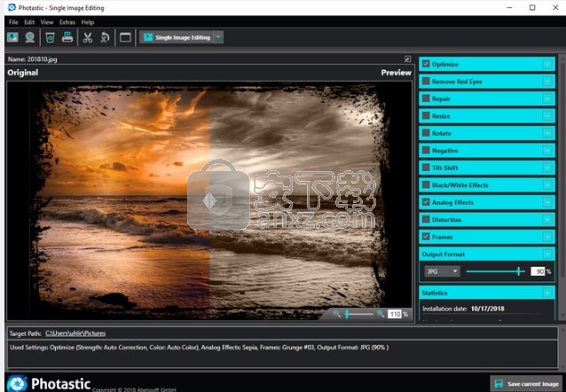Image resolution: width=566 pixels, height=392 pixels.
Task: Open the editing mode dropdown arrow
Action: pyautogui.click(x=218, y=37)
